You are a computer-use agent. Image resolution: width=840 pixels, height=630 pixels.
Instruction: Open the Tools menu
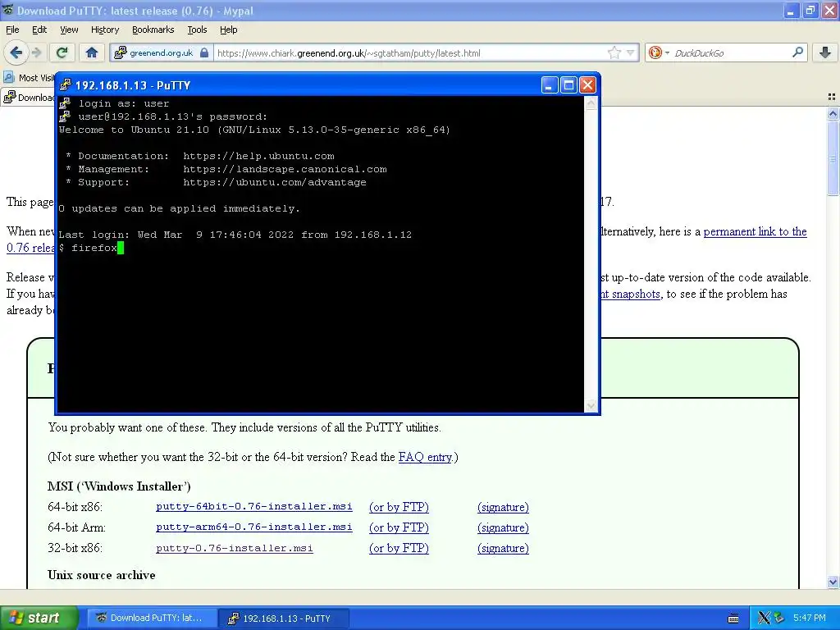click(197, 30)
